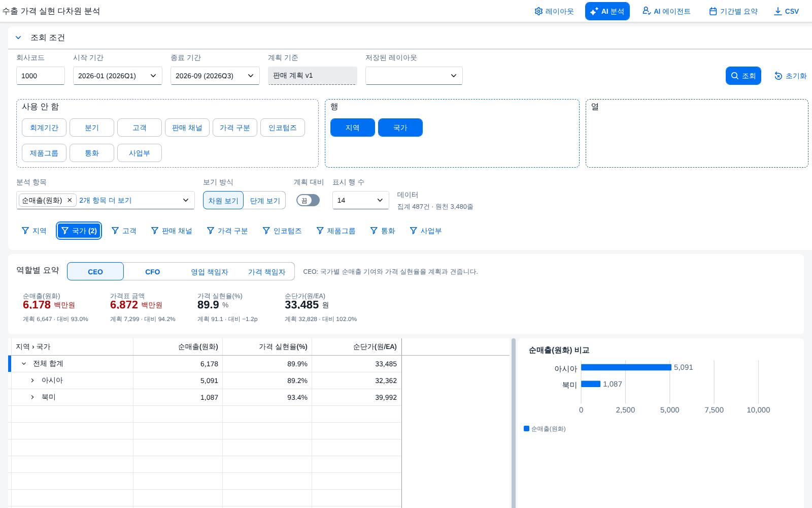Expand the 아시아 row
This screenshot has width=812, height=508.
click(x=32, y=380)
